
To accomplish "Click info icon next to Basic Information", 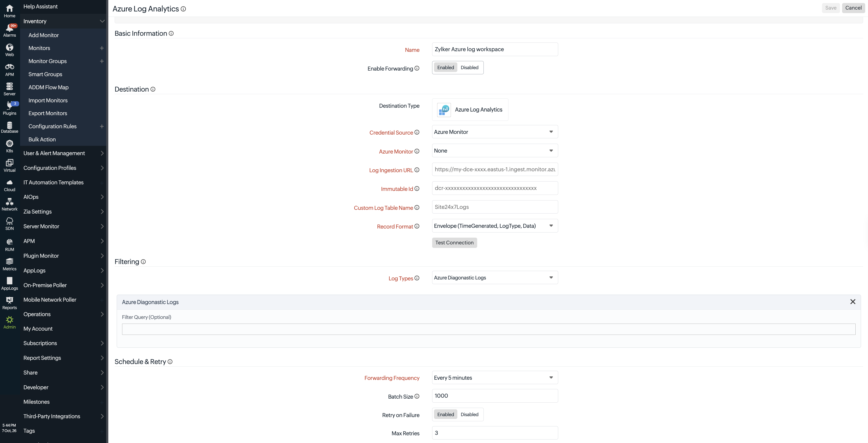I will pyautogui.click(x=171, y=33).
